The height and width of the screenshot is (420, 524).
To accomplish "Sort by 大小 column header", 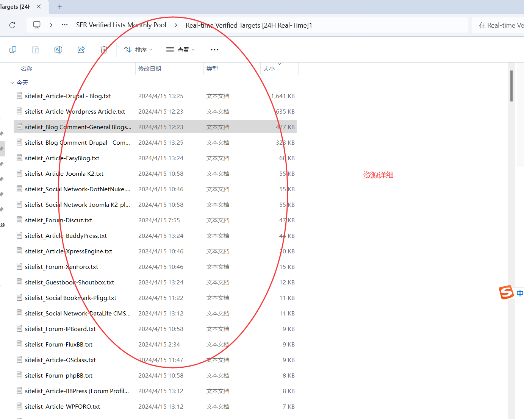I will (269, 69).
